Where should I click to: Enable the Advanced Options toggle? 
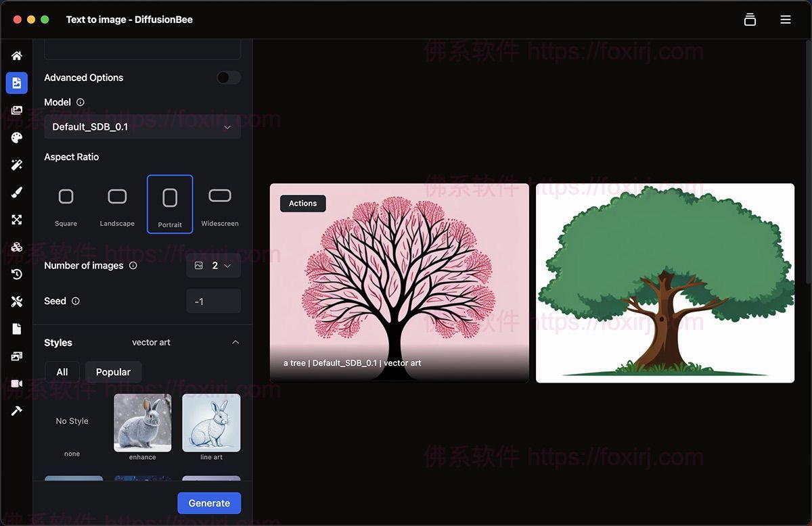click(228, 78)
